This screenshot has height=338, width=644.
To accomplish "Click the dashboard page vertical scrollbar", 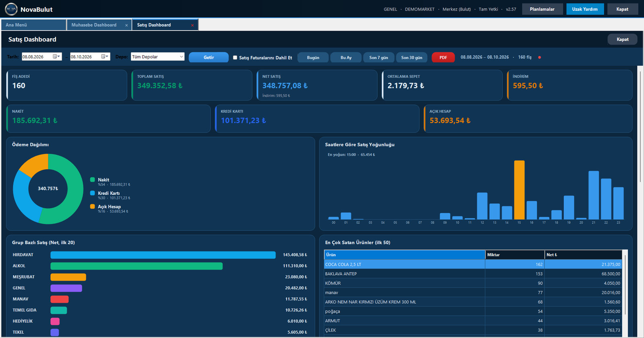I will tap(640, 127).
